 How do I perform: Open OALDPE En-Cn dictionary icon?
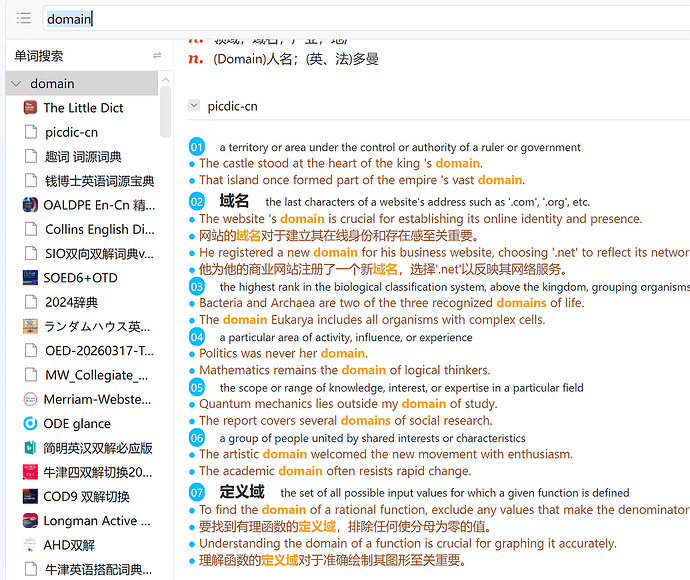tap(30, 205)
